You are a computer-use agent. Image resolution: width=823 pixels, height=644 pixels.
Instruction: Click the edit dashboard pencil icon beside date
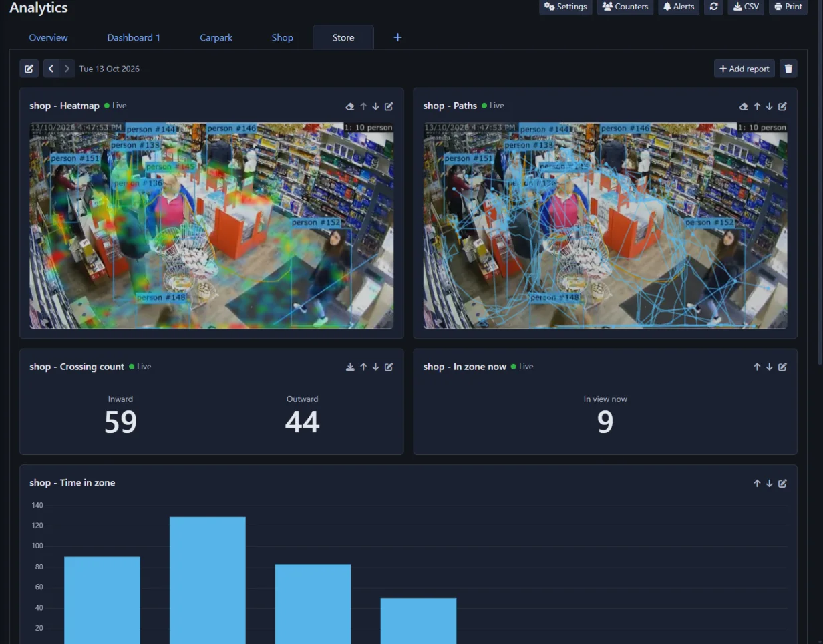[x=29, y=69]
